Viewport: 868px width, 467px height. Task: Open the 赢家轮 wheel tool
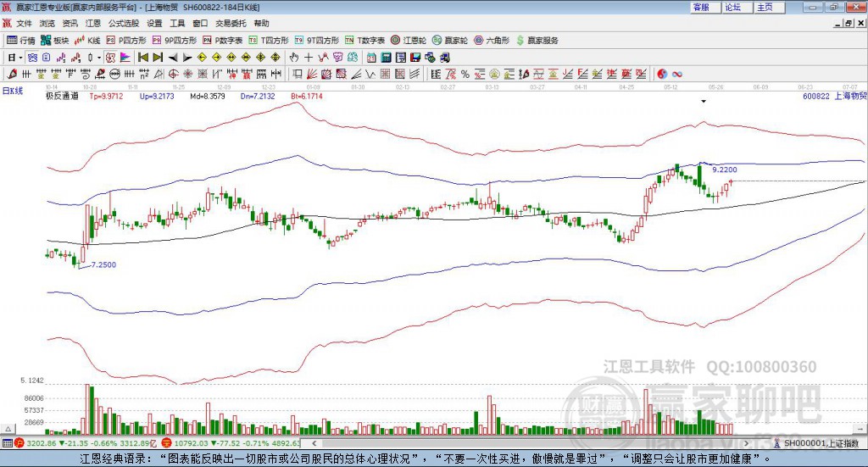[x=450, y=41]
